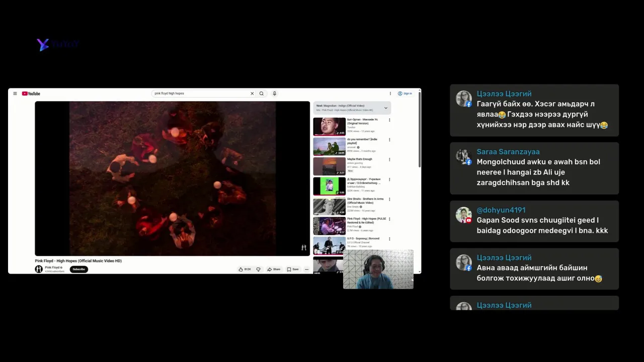Open Pink Floyd PULSE Restored video thumbnail
This screenshot has width=644, height=362.
point(330,226)
